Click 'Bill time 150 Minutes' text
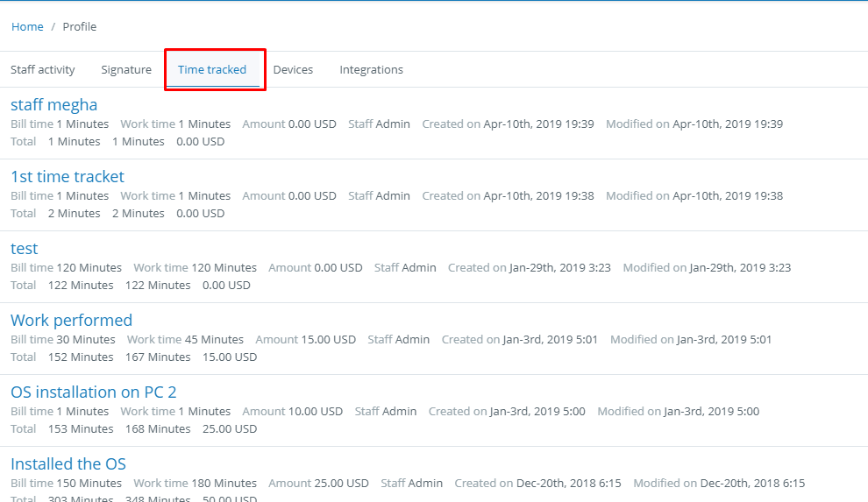 click(66, 484)
